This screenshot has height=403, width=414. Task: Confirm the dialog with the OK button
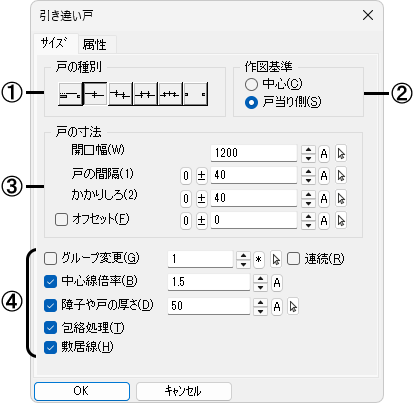coord(82,391)
